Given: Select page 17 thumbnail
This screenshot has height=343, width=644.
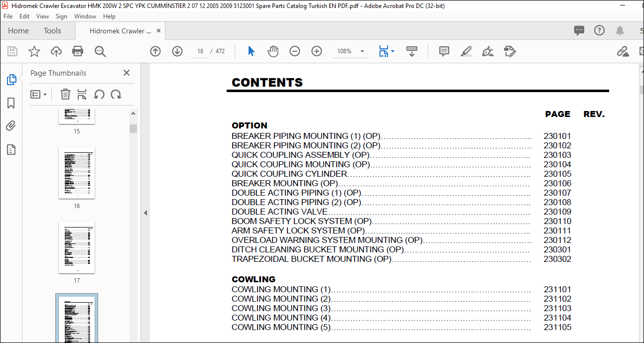Looking at the screenshot, I should [x=77, y=248].
